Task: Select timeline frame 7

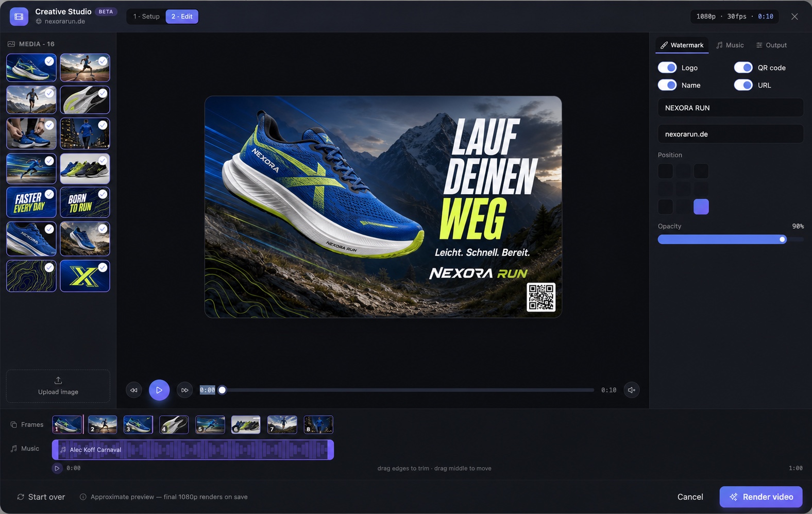Action: coord(282,425)
